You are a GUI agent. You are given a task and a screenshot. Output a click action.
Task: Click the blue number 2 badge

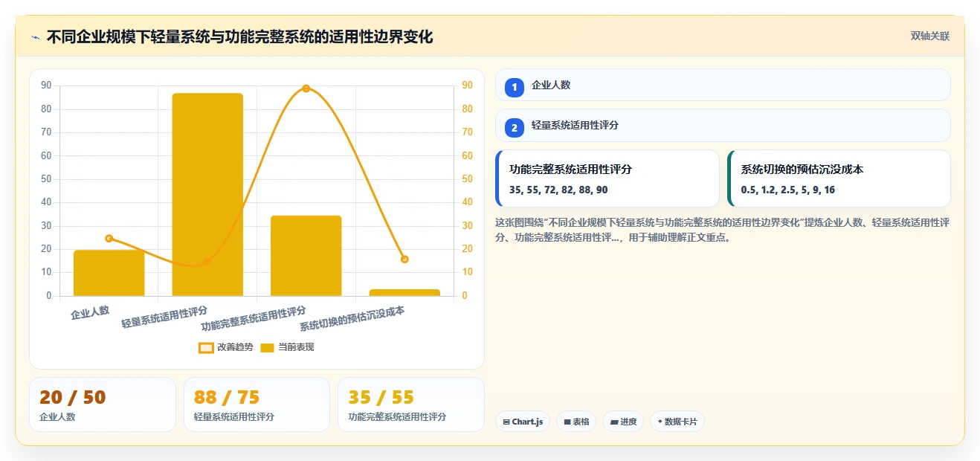coord(514,128)
